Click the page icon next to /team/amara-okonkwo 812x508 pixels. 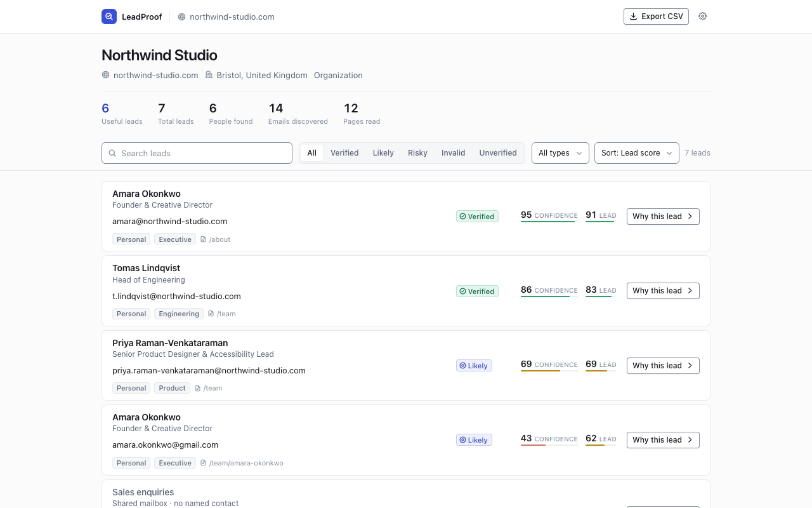coord(204,463)
